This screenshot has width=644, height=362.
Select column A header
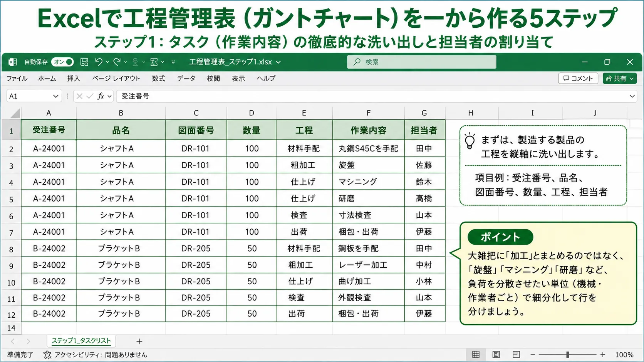click(x=49, y=113)
